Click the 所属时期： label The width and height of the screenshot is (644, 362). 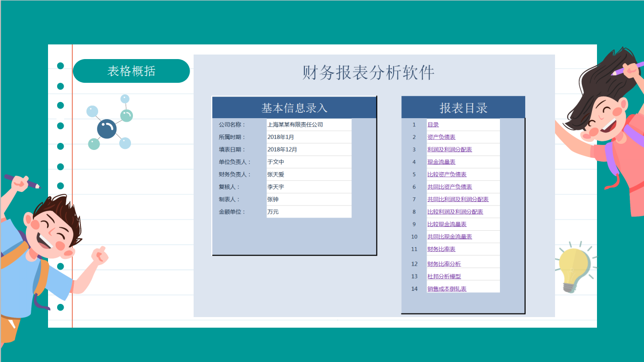tap(232, 137)
